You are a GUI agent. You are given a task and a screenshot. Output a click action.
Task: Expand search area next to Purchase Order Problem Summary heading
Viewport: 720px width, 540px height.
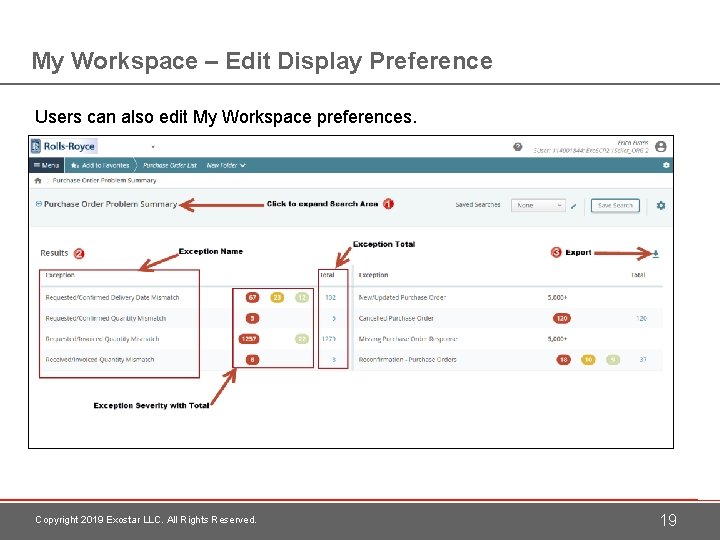point(39,204)
